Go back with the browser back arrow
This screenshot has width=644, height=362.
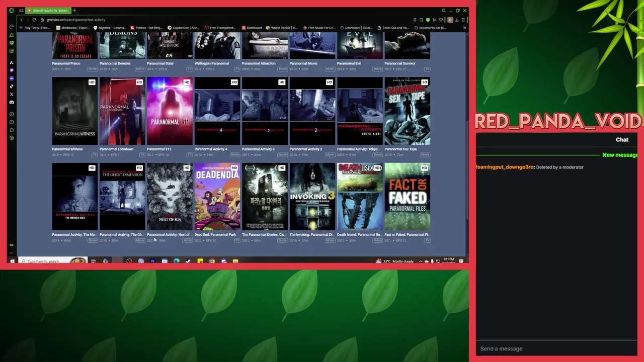pos(22,20)
